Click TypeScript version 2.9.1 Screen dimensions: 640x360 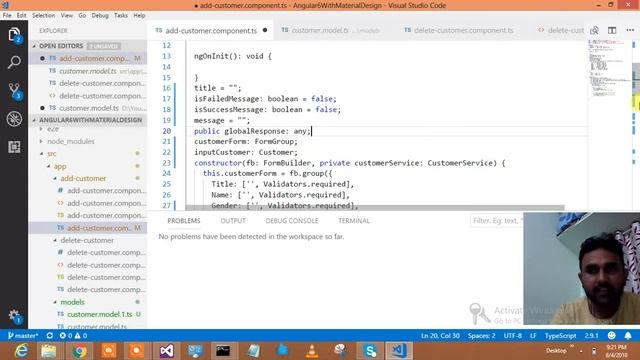coord(591,336)
